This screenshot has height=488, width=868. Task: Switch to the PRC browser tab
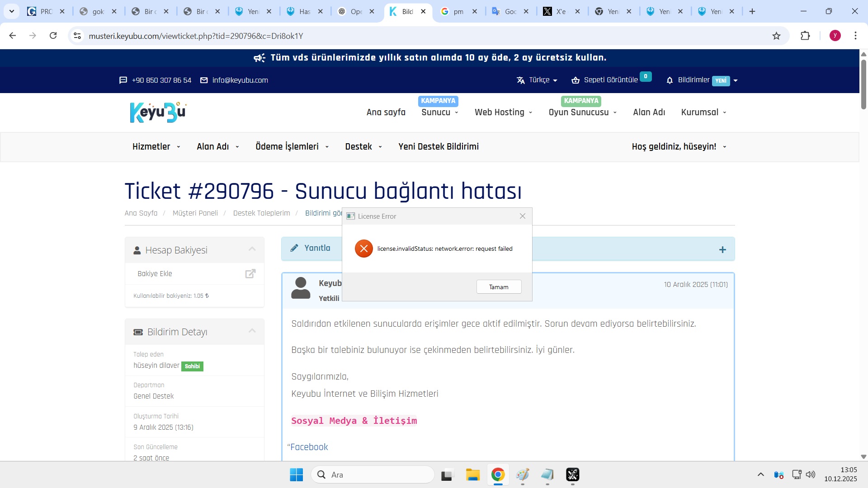(47, 11)
